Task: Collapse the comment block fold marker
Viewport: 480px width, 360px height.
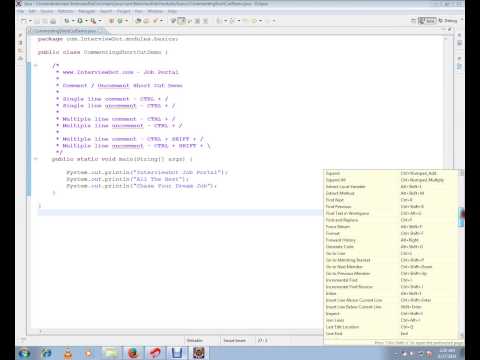Action: pyautogui.click(x=36, y=66)
